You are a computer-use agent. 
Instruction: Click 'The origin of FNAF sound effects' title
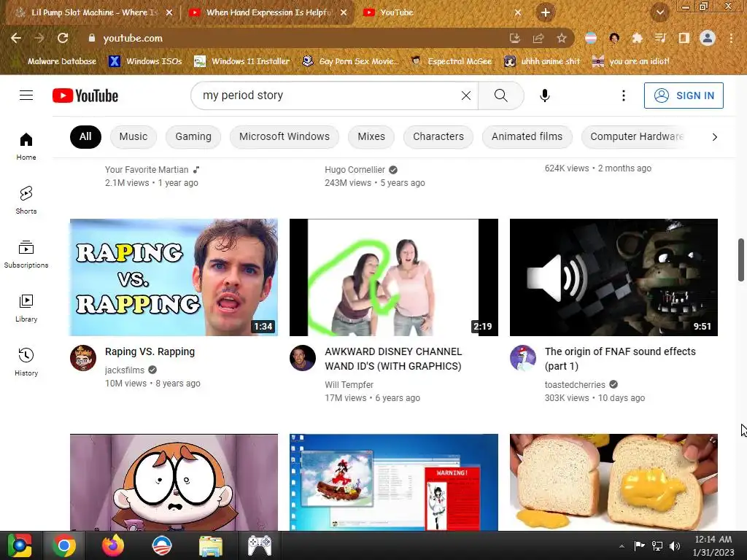tap(620, 359)
